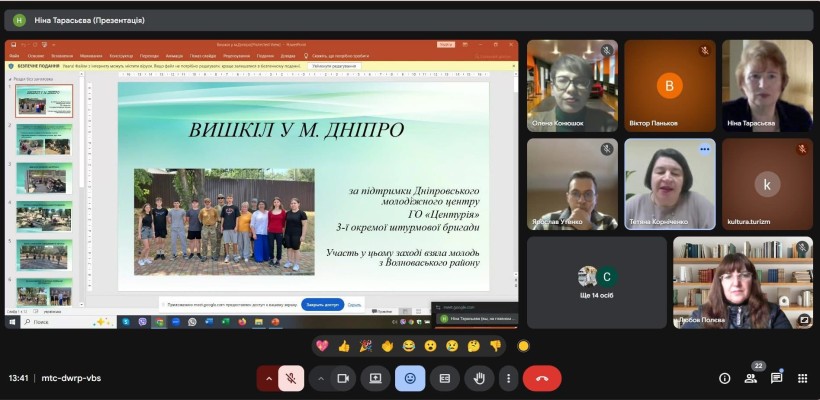
Task: Select slide 3 thumbnail in slide panel
Action: coord(44,178)
